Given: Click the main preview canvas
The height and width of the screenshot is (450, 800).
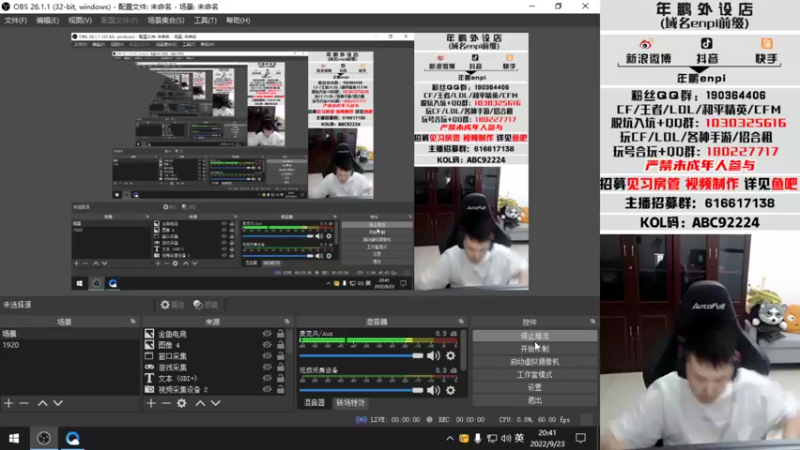Looking at the screenshot, I should pyautogui.click(x=300, y=162).
